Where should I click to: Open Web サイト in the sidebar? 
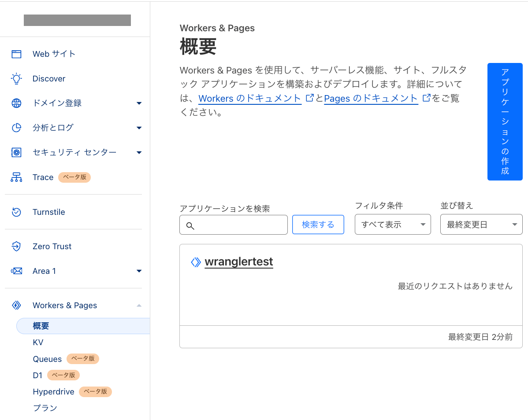click(54, 54)
